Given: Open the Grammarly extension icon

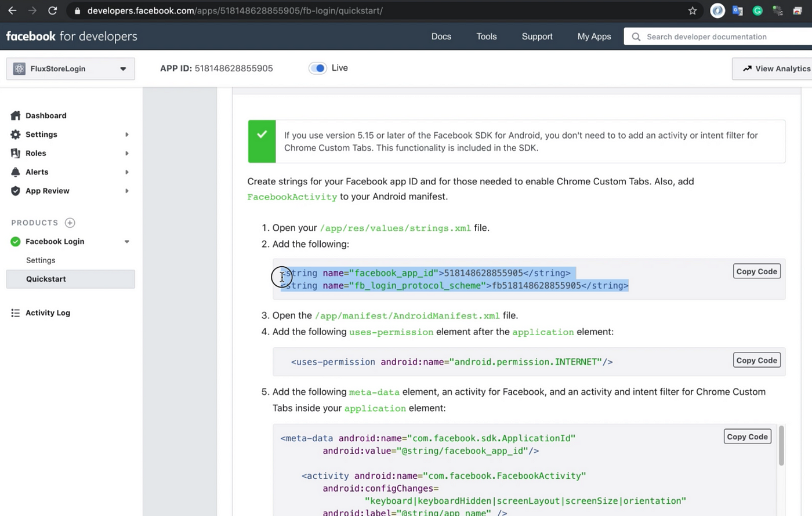Looking at the screenshot, I should pos(757,10).
